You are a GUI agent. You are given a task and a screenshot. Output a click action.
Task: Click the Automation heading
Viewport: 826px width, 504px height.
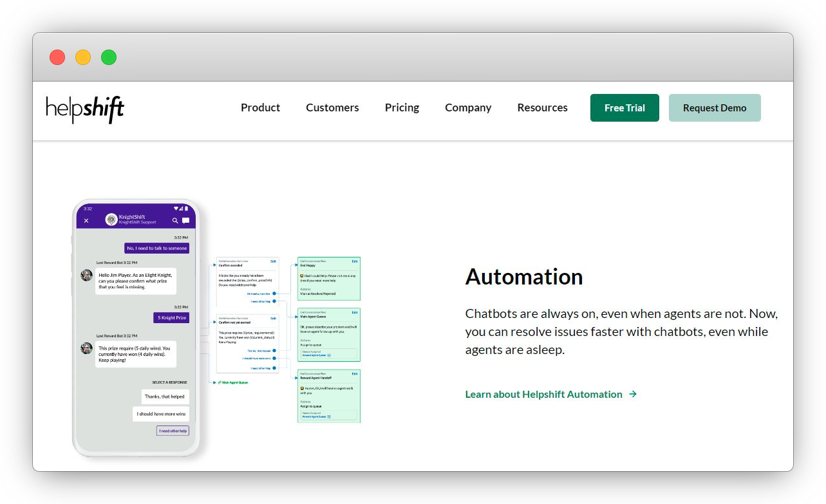pyautogui.click(x=524, y=277)
